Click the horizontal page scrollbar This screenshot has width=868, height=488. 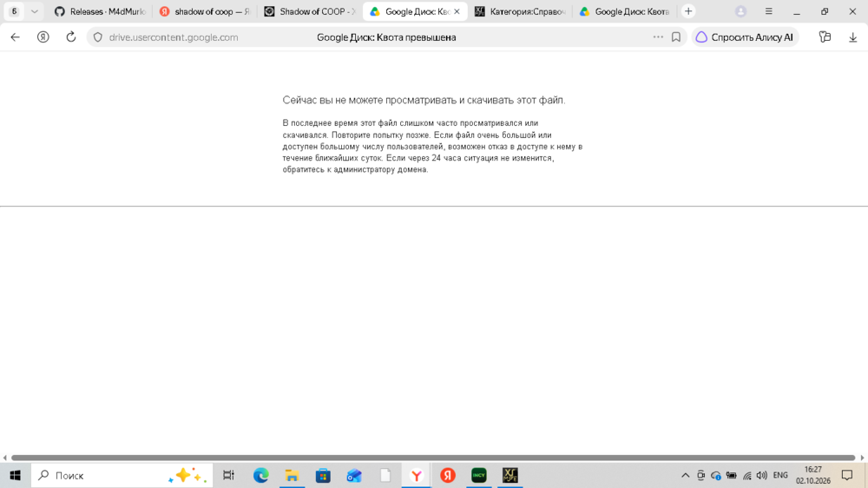tap(433, 458)
